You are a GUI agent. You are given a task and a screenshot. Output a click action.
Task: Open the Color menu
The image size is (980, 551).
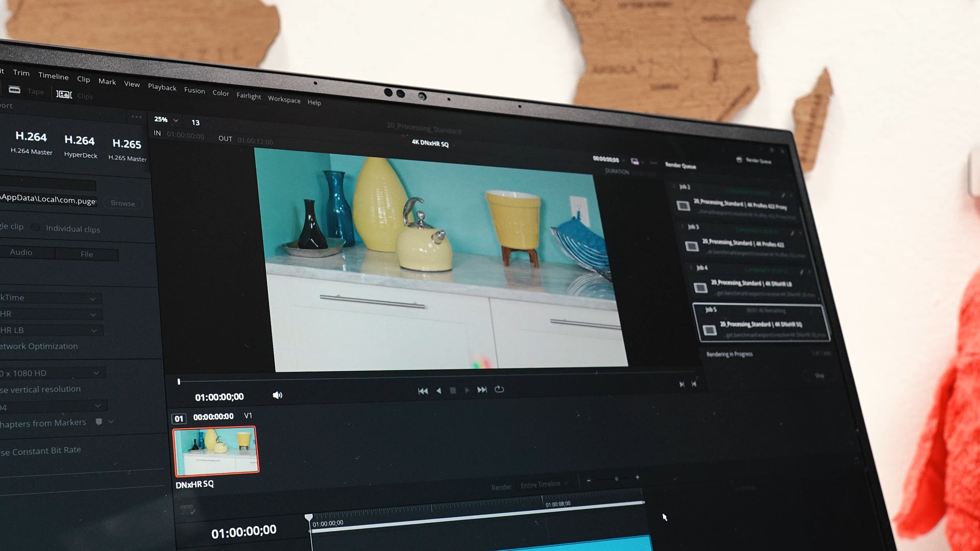click(x=220, y=93)
